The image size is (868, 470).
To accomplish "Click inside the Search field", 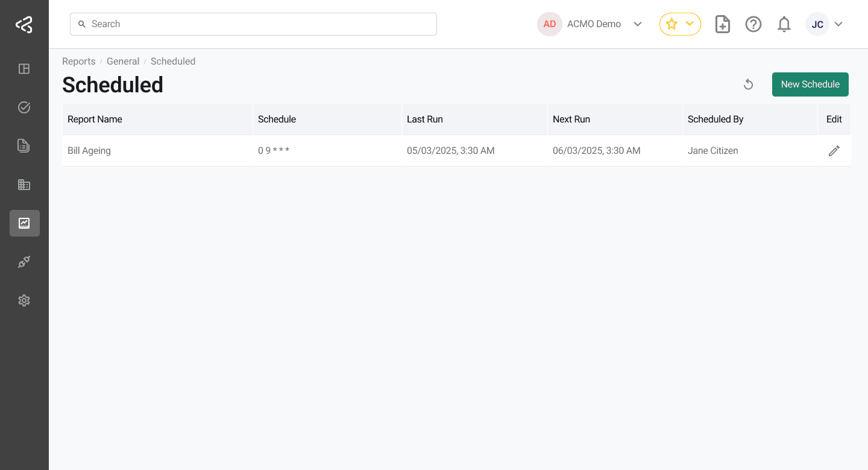I will 253,24.
